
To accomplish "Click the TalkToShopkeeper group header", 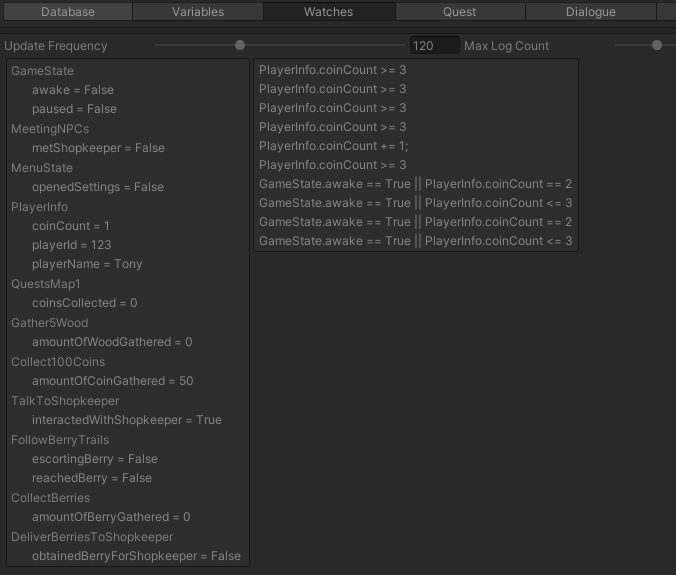I will (65, 401).
